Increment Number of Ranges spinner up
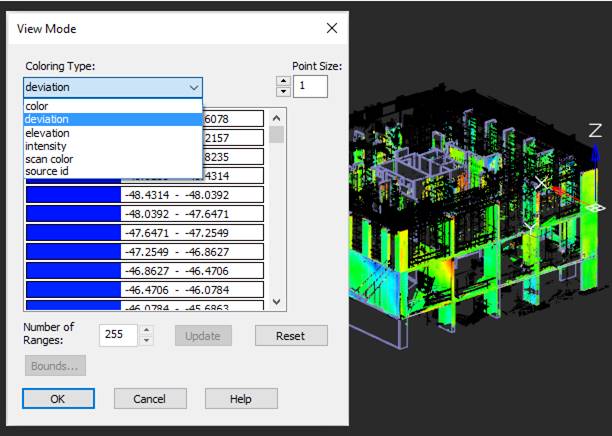 click(x=148, y=330)
